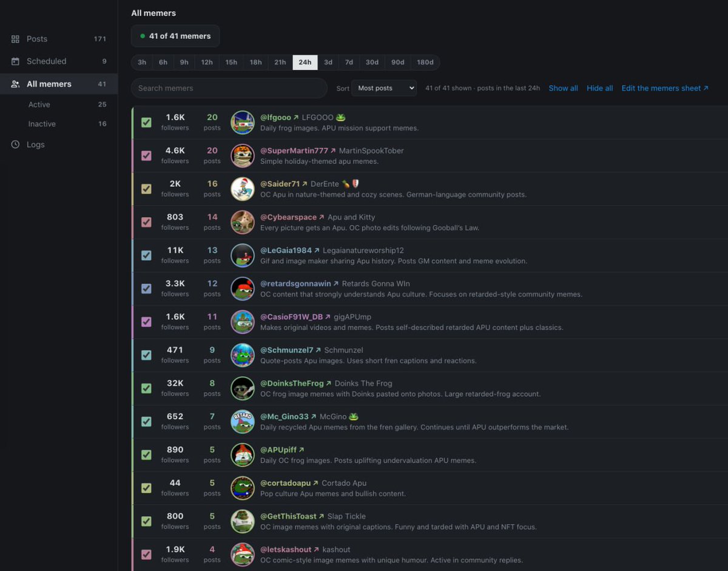Select the 7d time range tab
Image resolution: width=728 pixels, height=571 pixels.
(349, 63)
